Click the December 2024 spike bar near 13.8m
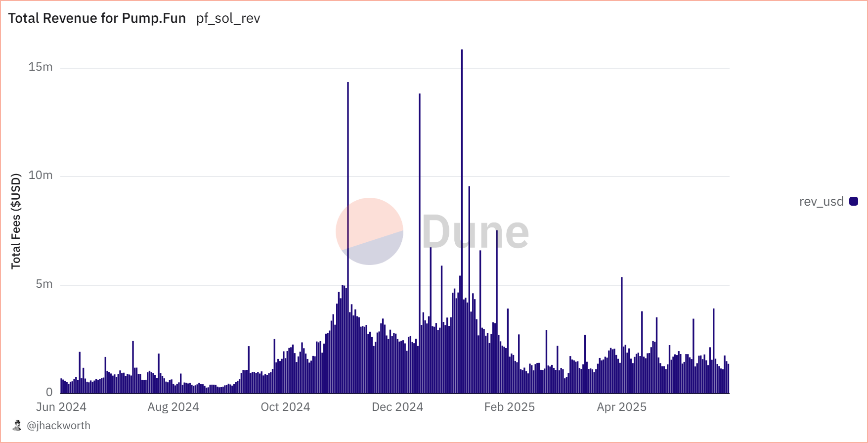This screenshot has width=868, height=443. pos(420,243)
